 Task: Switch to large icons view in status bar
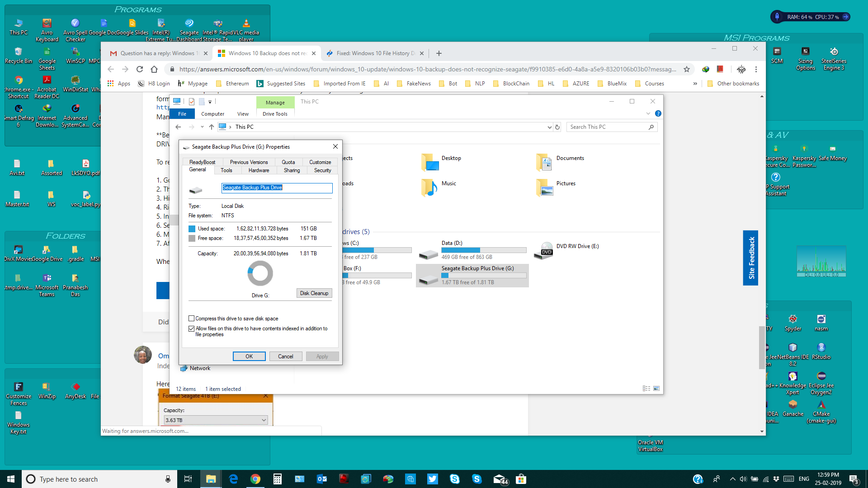pyautogui.click(x=656, y=389)
